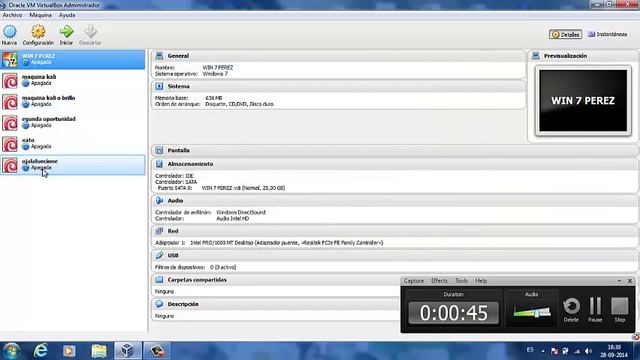Screen dimensions: 640x360
Task: Click the volume speaker tray icon
Action: 588,351
